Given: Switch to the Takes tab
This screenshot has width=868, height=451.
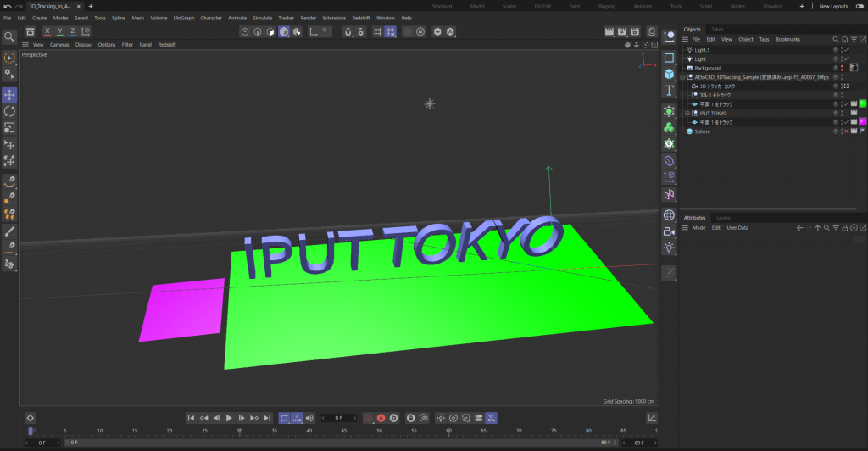Looking at the screenshot, I should pyautogui.click(x=717, y=29).
